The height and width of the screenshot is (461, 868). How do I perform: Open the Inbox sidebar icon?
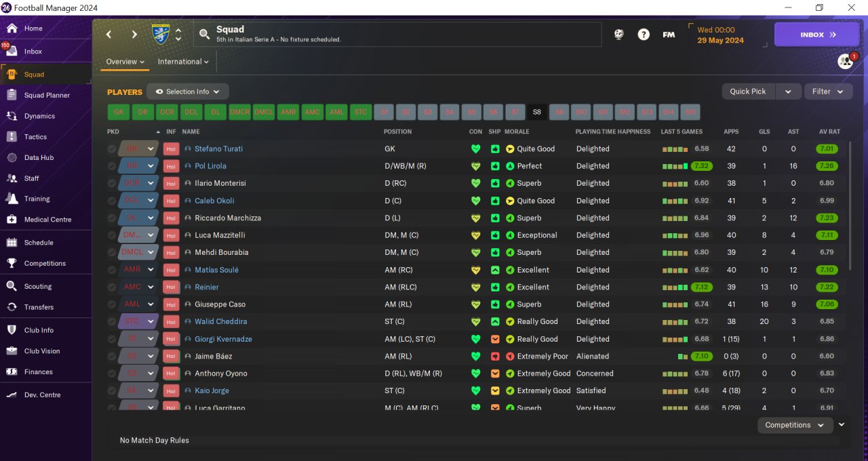click(12, 52)
